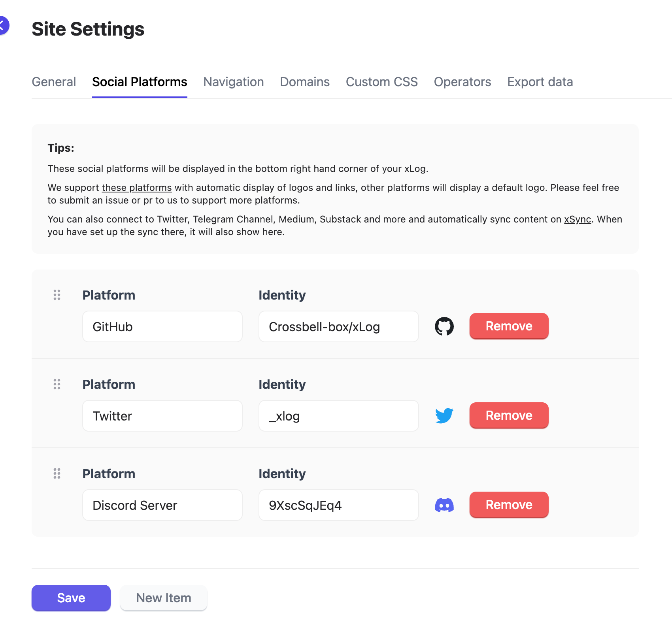Open the General tab

point(54,82)
